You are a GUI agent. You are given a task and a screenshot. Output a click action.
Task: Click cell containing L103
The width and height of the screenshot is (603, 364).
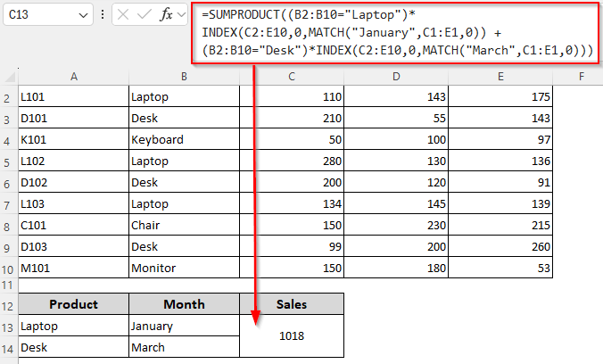pyautogui.click(x=73, y=203)
